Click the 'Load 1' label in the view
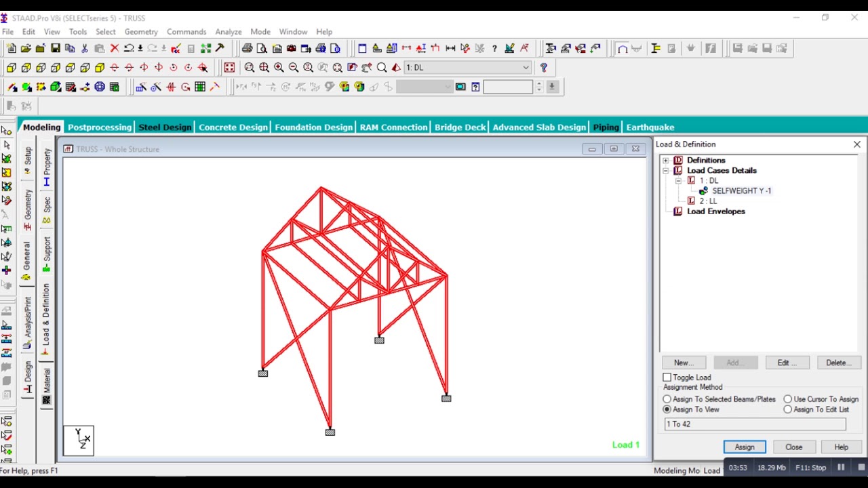 click(x=625, y=445)
